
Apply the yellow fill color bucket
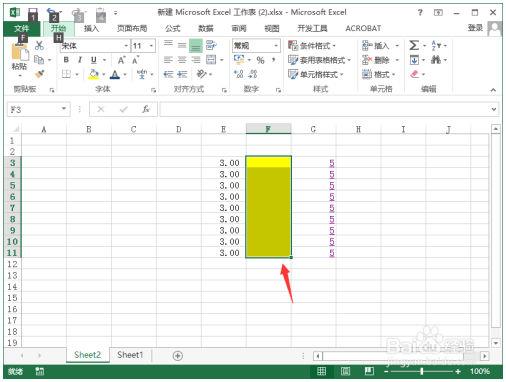point(94,74)
